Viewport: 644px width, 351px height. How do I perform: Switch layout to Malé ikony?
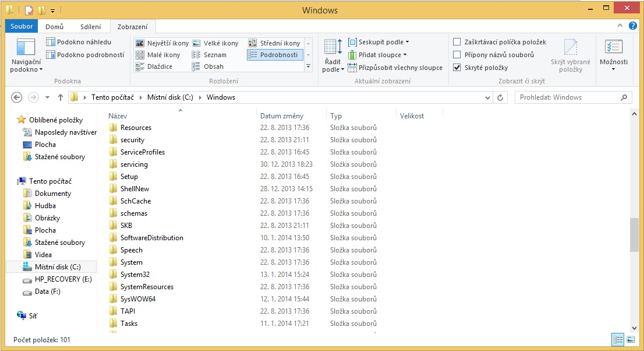click(x=158, y=55)
